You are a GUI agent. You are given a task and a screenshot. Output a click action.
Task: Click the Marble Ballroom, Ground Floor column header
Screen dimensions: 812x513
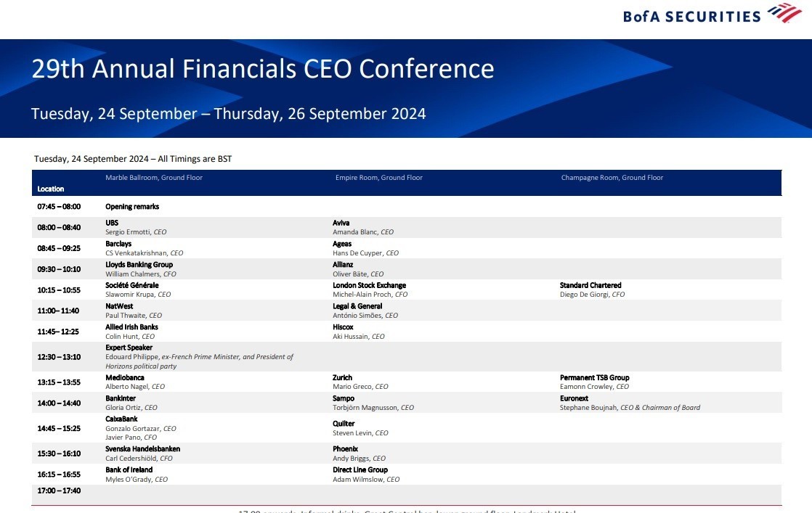click(154, 178)
